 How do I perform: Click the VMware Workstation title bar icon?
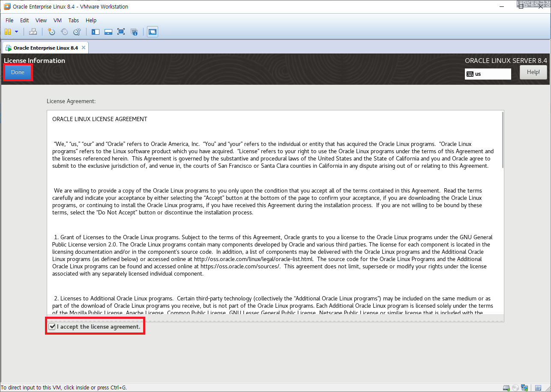point(7,6)
